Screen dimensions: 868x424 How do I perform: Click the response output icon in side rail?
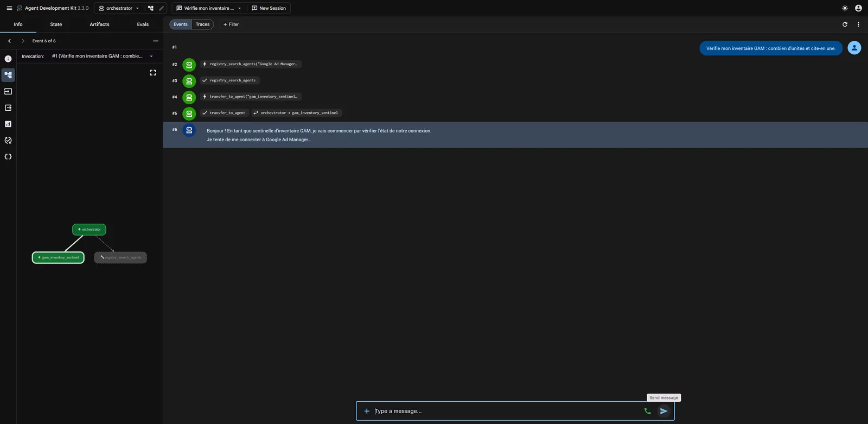pos(8,107)
